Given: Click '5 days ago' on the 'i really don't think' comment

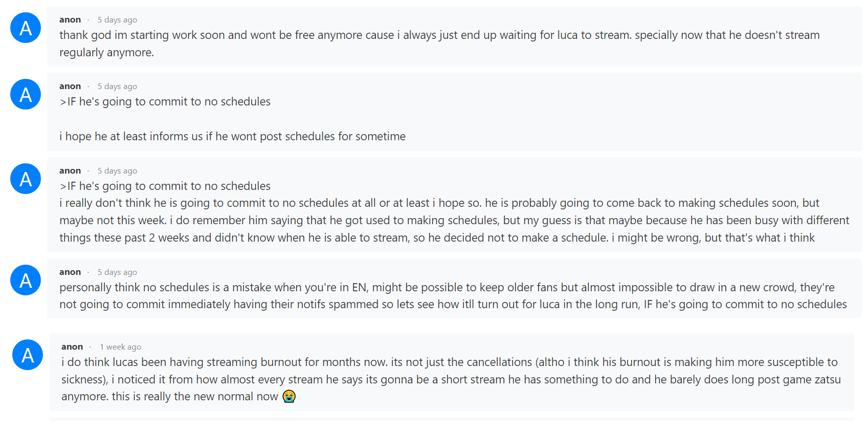Looking at the screenshot, I should pos(117,170).
